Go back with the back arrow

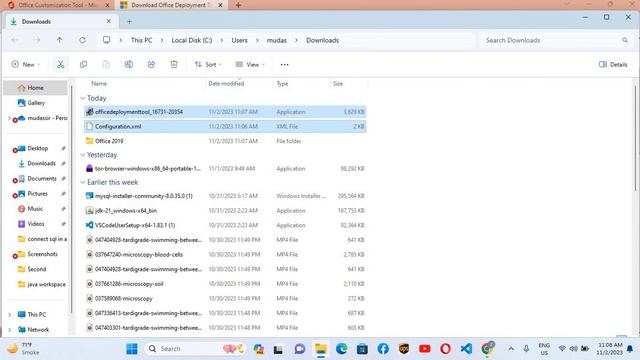(15, 40)
